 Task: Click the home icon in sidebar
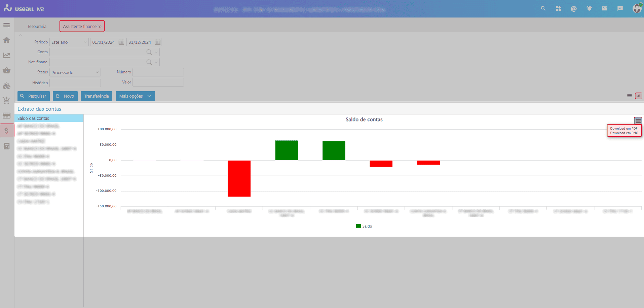point(6,40)
